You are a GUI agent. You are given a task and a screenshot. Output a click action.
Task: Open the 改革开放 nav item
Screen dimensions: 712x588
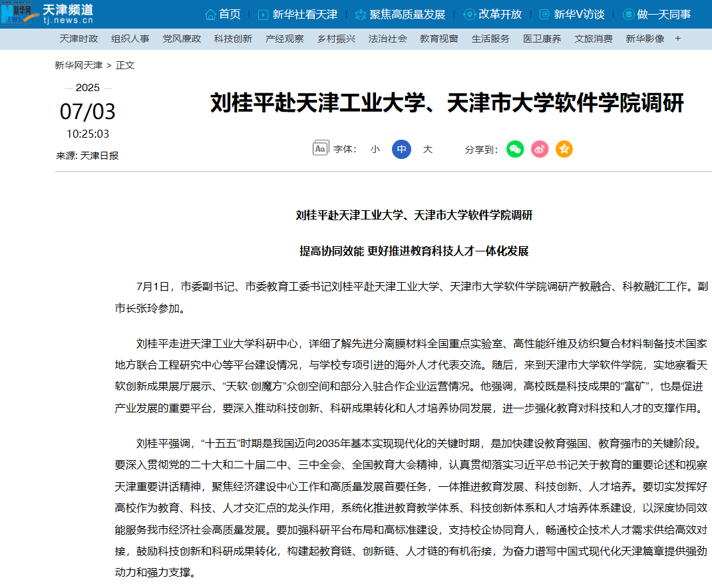[500, 15]
